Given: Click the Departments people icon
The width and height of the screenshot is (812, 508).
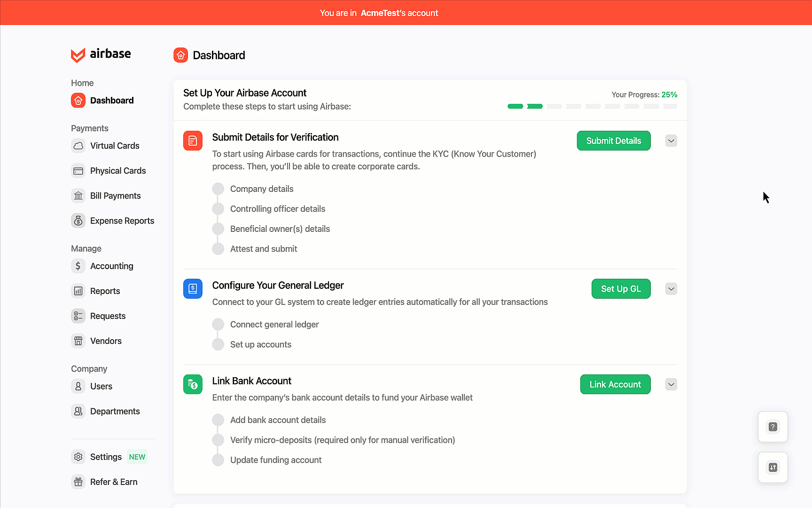Looking at the screenshot, I should 78,411.
